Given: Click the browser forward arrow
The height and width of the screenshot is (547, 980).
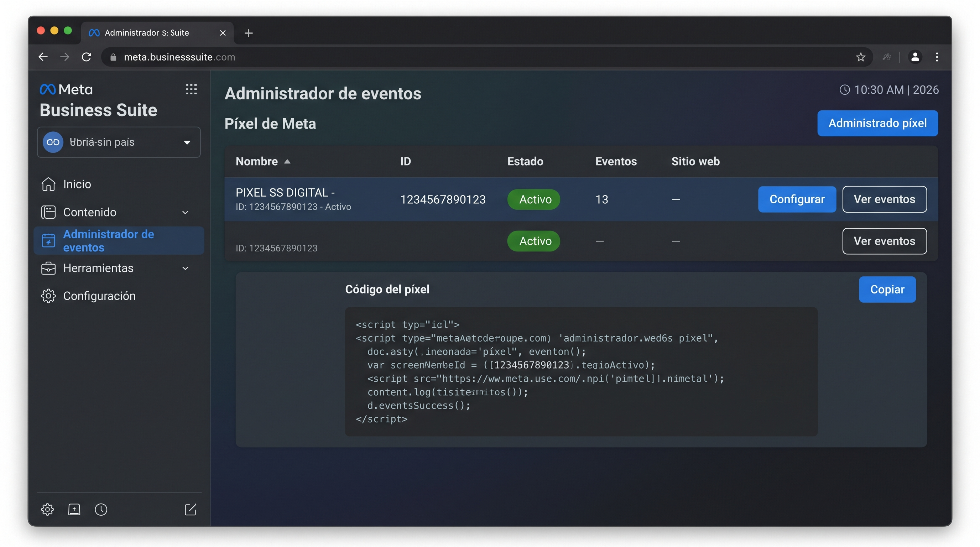Looking at the screenshot, I should coord(65,57).
